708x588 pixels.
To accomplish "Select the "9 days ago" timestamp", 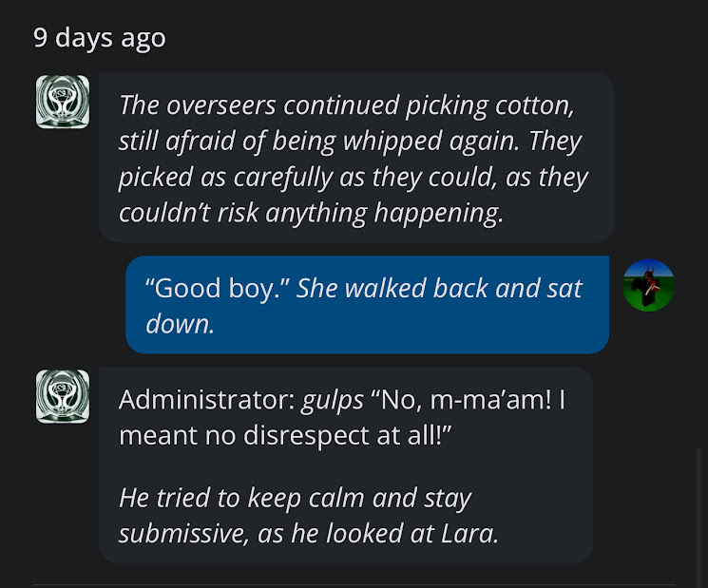I will pyautogui.click(x=100, y=37).
